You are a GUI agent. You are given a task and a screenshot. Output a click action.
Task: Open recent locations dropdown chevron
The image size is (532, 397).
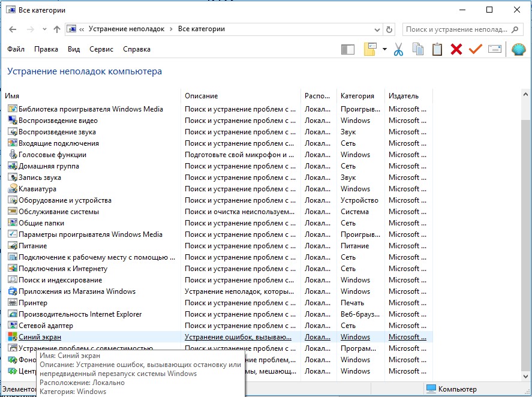44,29
